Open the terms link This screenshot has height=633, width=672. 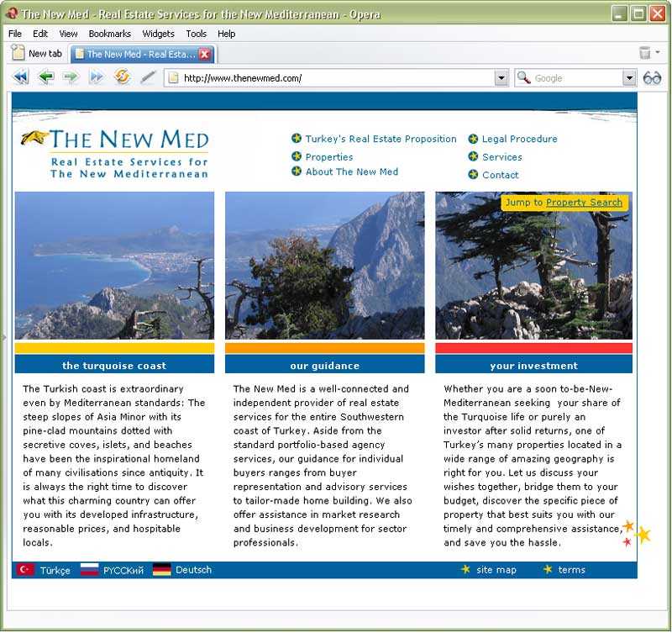tap(571, 569)
